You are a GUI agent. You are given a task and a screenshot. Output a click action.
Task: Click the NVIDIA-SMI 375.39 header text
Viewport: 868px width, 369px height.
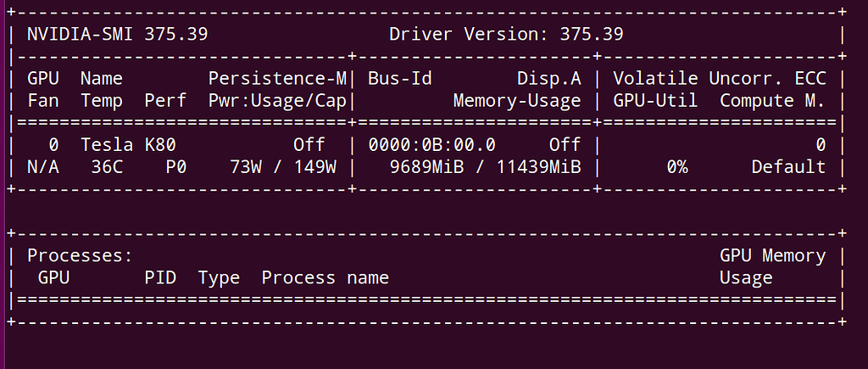pyautogui.click(x=118, y=35)
